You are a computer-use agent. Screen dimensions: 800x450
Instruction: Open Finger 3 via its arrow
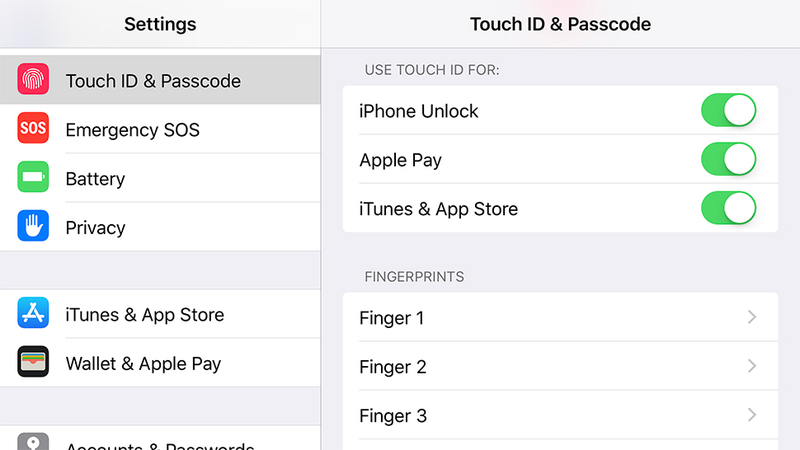(752, 415)
